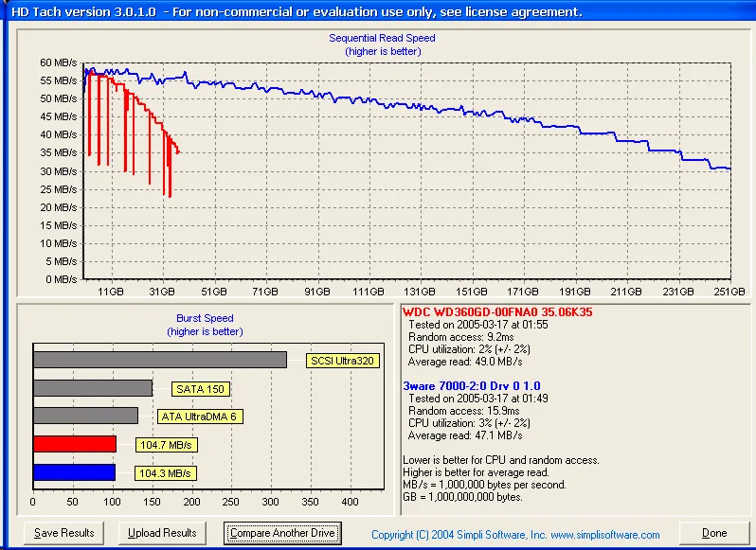The width and height of the screenshot is (756, 550).
Task: Click the Burst Speed chart title
Action: 205,319
